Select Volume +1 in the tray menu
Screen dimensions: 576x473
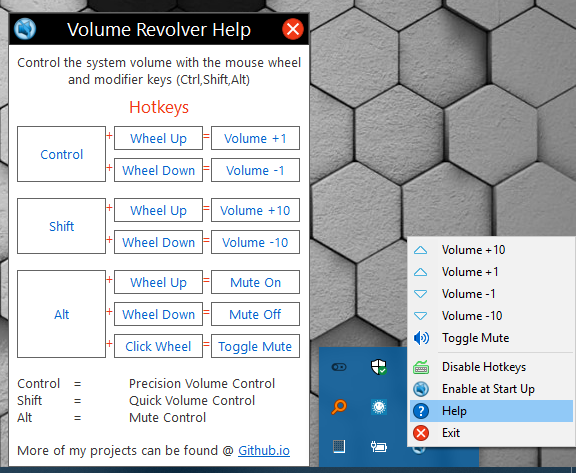tap(491, 272)
